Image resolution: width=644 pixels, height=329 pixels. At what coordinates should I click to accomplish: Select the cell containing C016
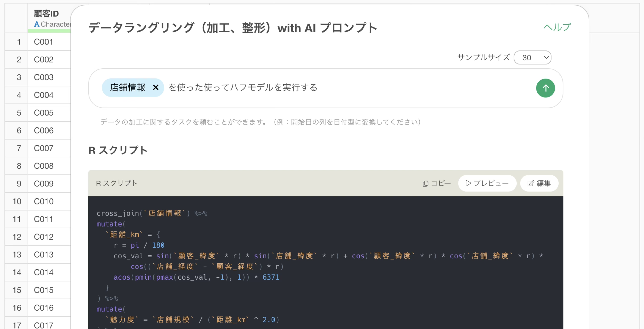(44, 308)
